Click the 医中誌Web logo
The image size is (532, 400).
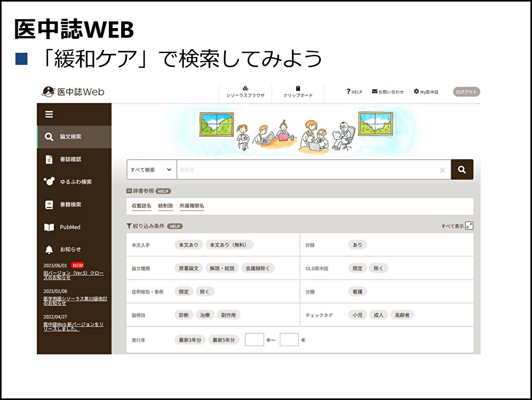tap(73, 92)
